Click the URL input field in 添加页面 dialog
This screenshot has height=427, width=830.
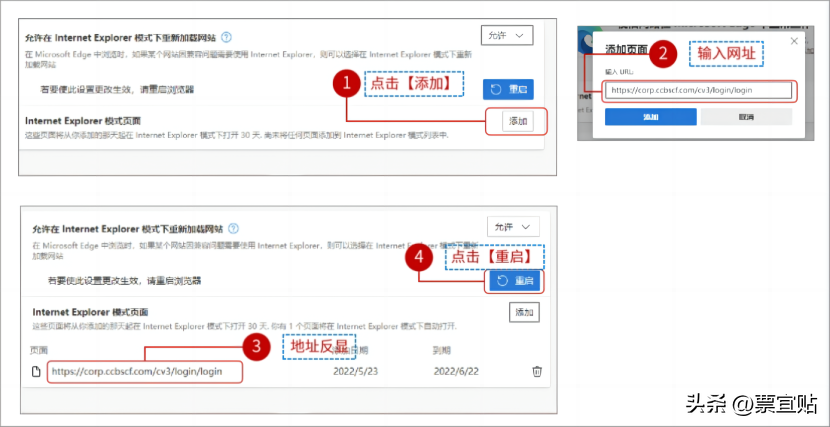click(698, 90)
